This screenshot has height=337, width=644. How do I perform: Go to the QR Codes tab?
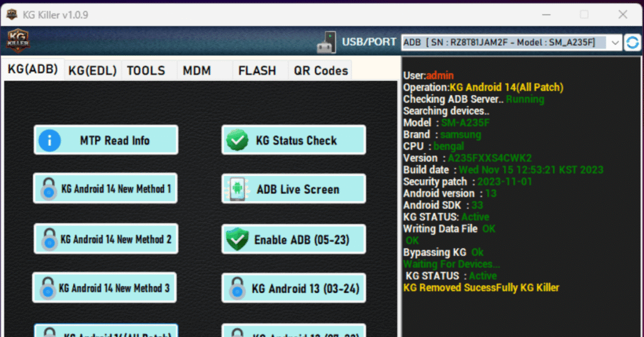pyautogui.click(x=321, y=70)
